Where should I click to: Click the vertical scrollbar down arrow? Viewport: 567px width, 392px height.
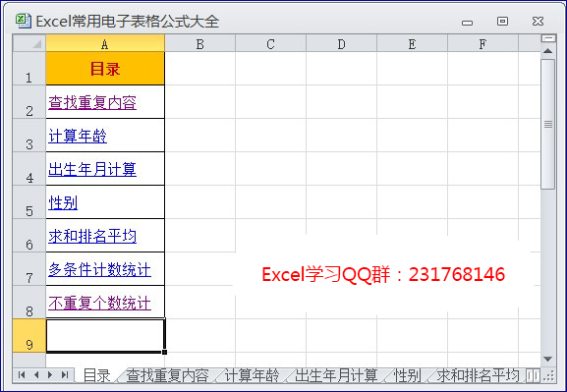(547, 360)
